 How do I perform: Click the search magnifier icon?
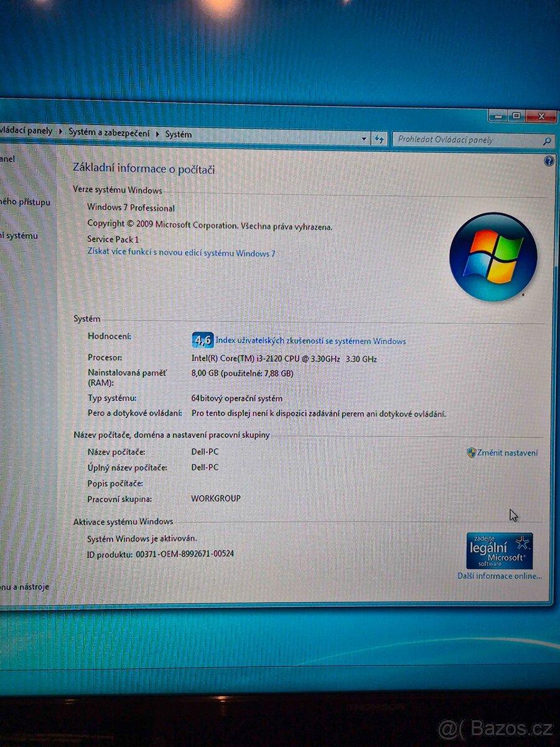tap(547, 141)
